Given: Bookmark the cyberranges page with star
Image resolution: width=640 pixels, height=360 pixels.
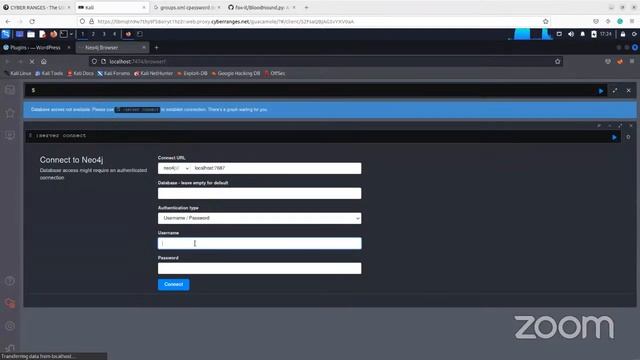Looking at the screenshot, I should (x=545, y=21).
